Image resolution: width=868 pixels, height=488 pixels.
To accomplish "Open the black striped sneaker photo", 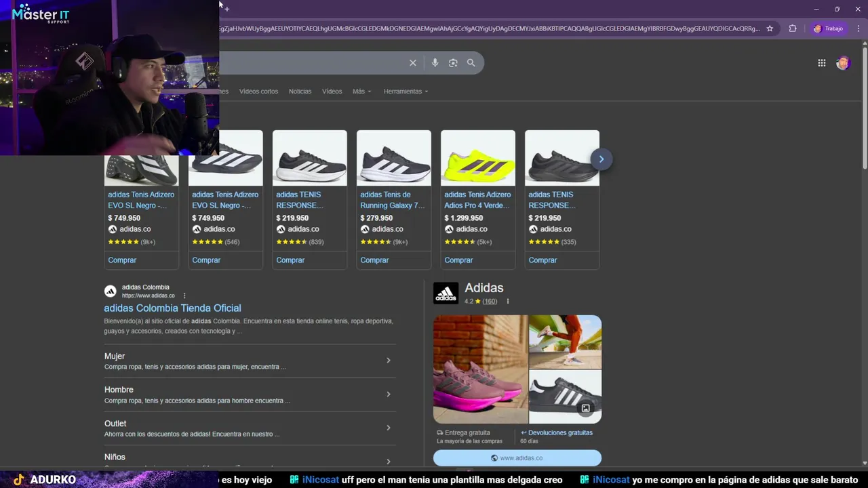I will (x=566, y=396).
